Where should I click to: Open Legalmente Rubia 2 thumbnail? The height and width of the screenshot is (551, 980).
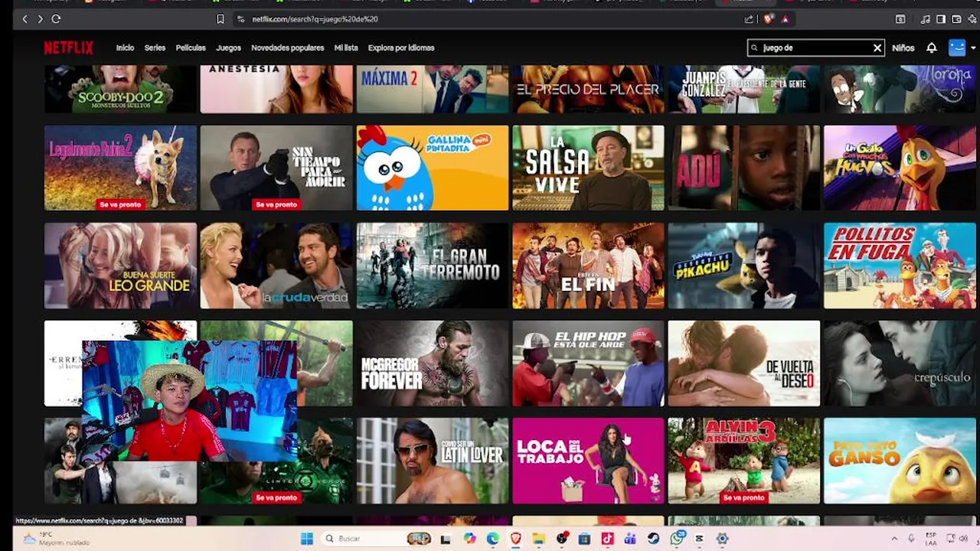tap(120, 168)
